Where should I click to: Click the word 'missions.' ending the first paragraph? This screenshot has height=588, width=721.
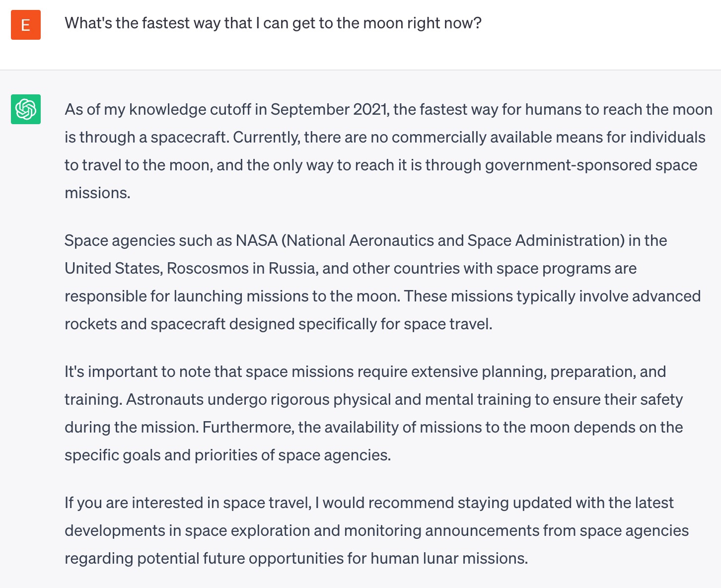point(97,193)
